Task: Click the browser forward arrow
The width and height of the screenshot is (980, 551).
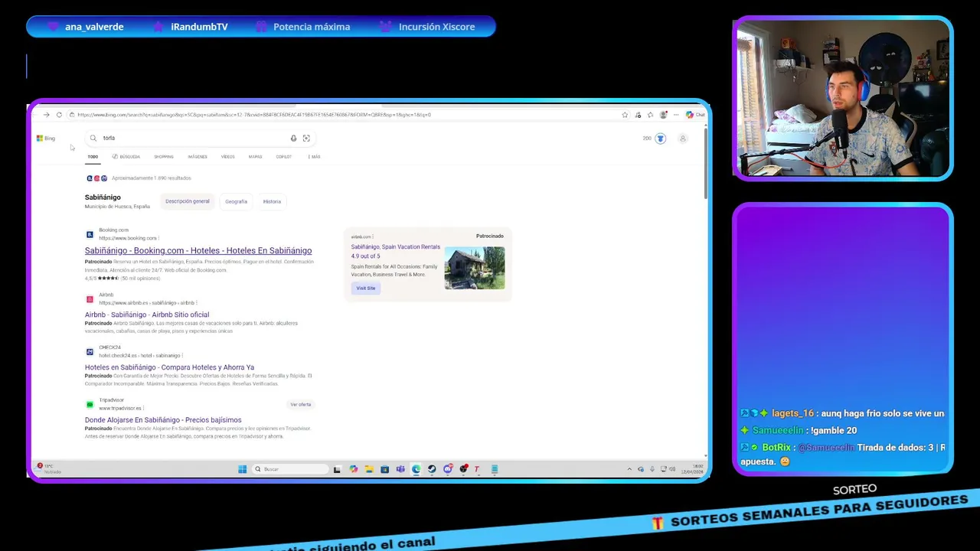Action: (x=47, y=115)
